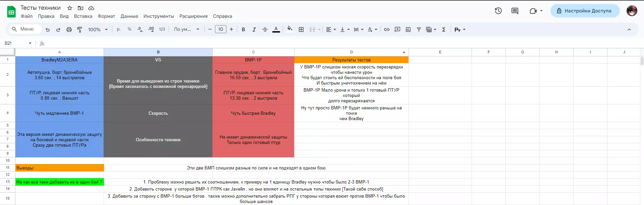Open the Инструменты menu
644x205 pixels.
[x=159, y=16]
